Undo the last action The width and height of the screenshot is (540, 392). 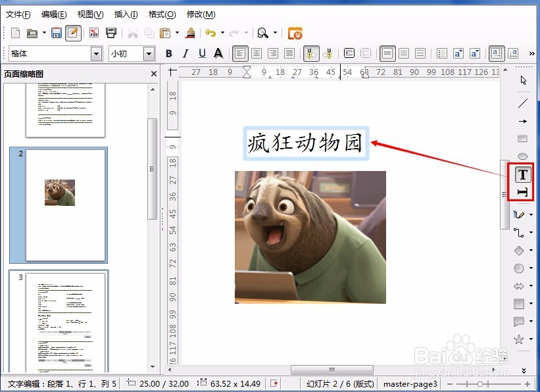210,34
